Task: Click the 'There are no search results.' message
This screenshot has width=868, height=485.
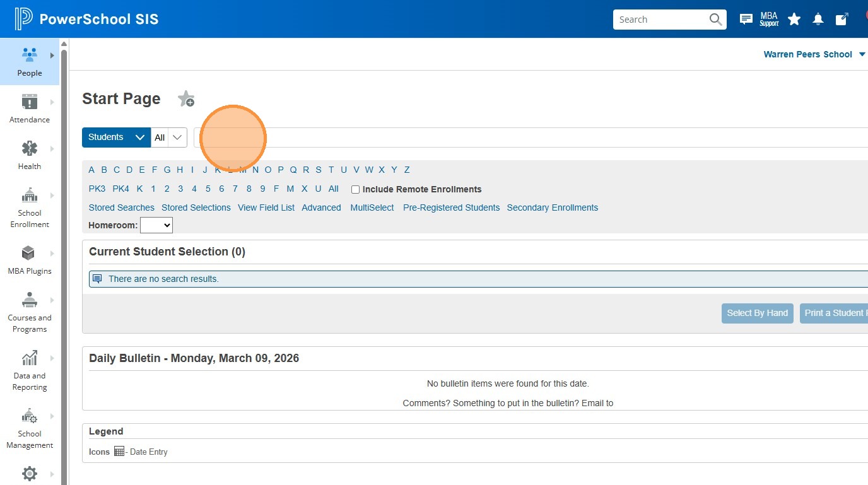Action: coord(163,279)
